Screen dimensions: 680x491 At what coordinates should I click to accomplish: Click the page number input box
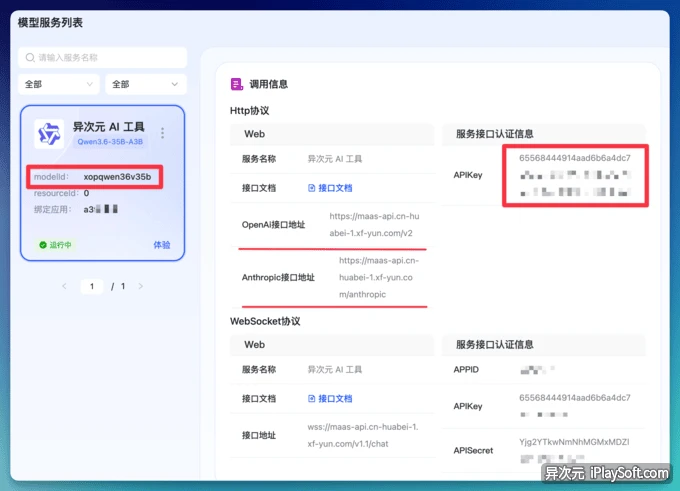(x=92, y=286)
